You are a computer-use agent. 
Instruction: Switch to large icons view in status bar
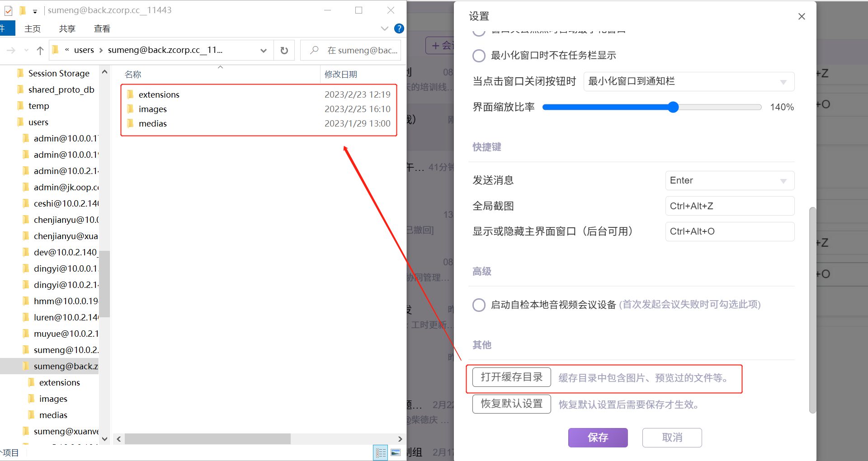click(x=396, y=452)
